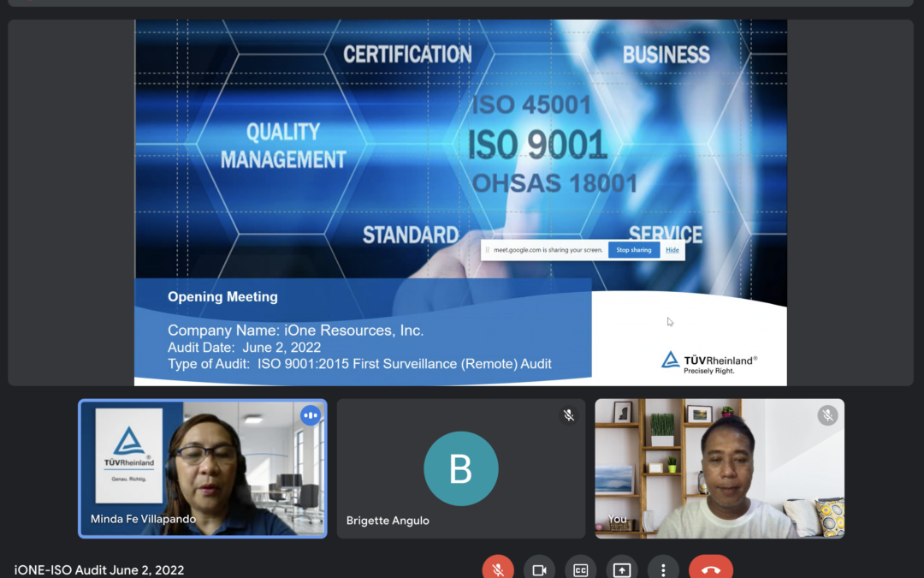Open the three-dot more options menu
Image resolution: width=924 pixels, height=578 pixels.
point(663,569)
